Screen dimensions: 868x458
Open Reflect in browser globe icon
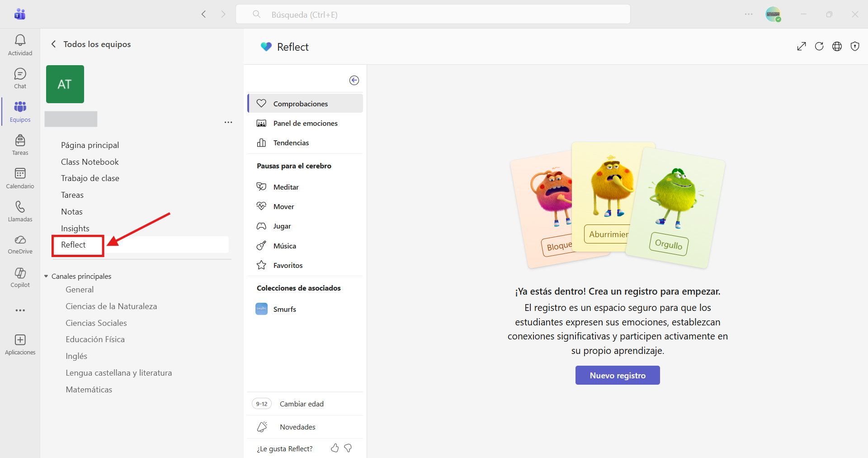[837, 46]
